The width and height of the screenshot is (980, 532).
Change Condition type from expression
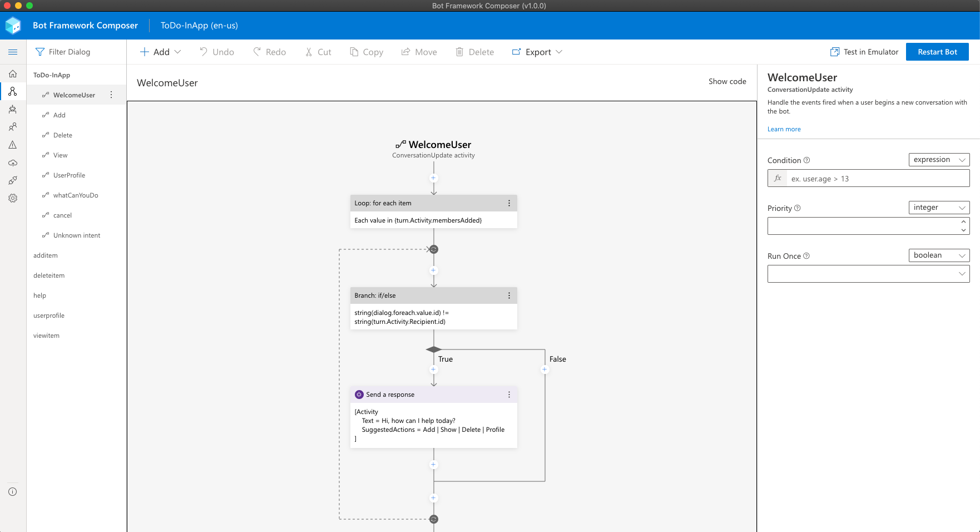(939, 160)
